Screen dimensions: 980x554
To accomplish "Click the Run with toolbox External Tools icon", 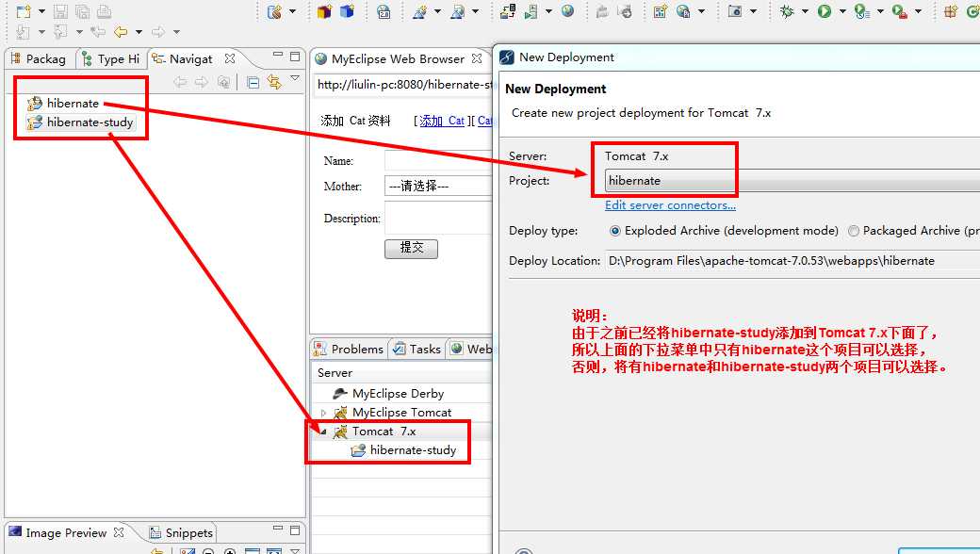I will (899, 11).
